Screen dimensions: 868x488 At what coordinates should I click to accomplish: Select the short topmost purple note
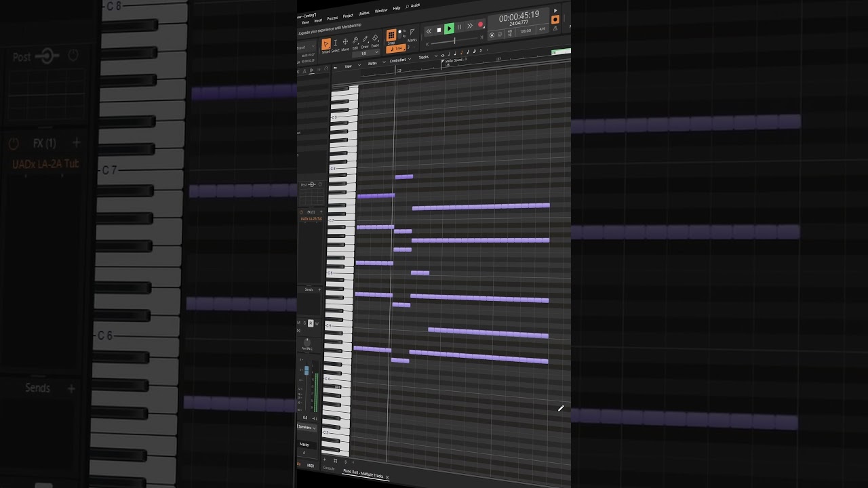pyautogui.click(x=404, y=177)
